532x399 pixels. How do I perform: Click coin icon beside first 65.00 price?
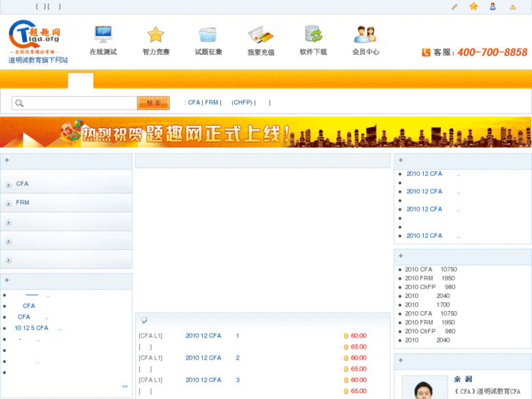345,347
